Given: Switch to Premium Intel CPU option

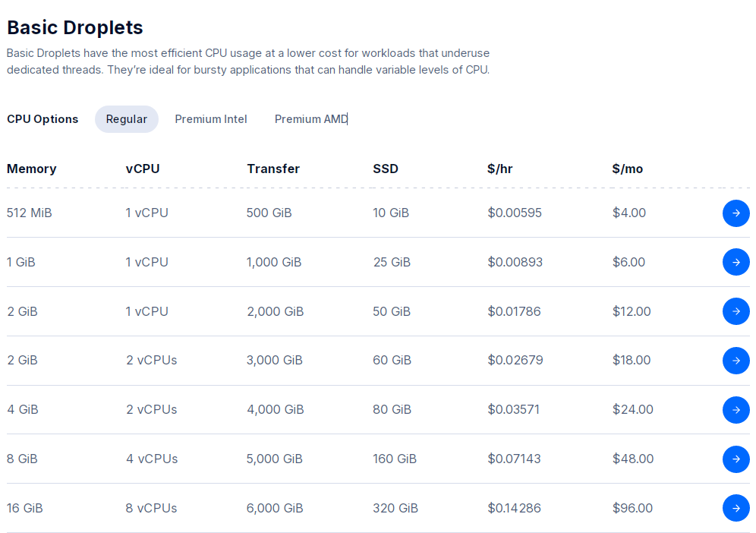Looking at the screenshot, I should [211, 119].
